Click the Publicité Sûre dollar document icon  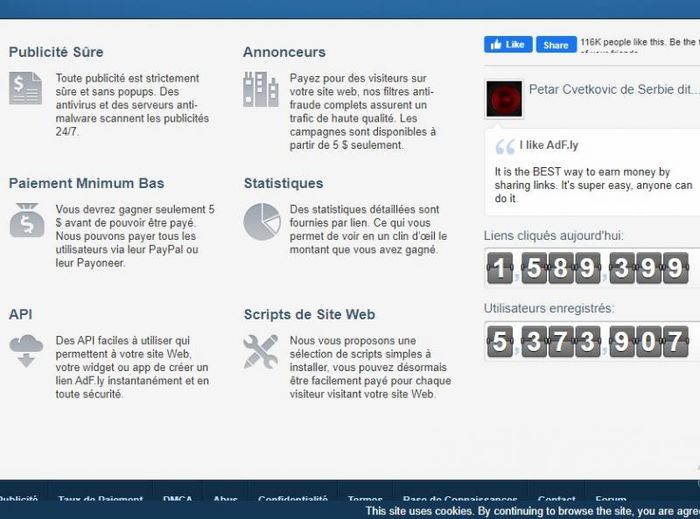point(25,88)
